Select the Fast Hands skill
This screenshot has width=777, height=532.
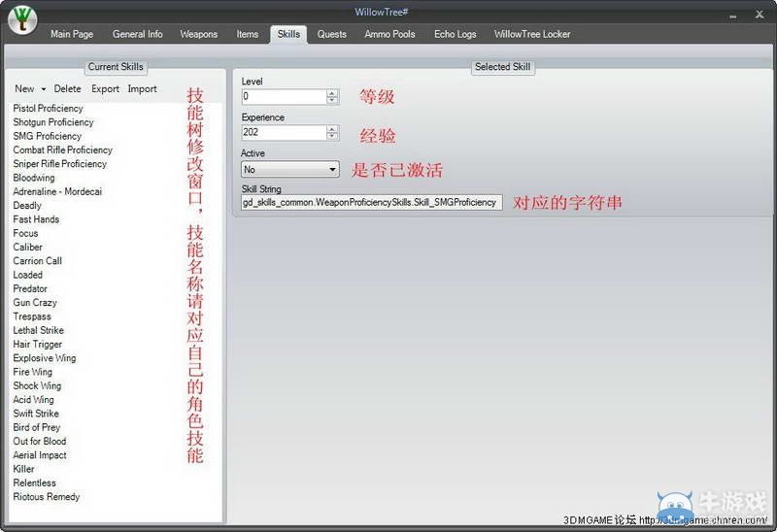(x=36, y=219)
